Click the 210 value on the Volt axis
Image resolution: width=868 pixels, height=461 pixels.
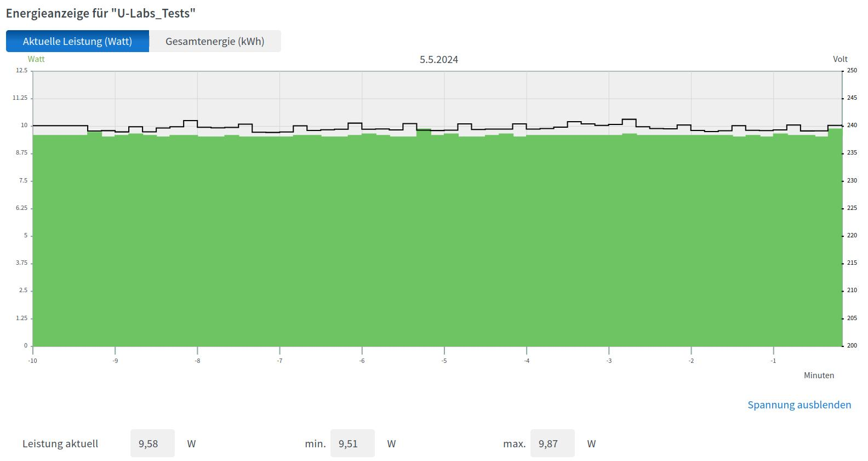coord(852,291)
